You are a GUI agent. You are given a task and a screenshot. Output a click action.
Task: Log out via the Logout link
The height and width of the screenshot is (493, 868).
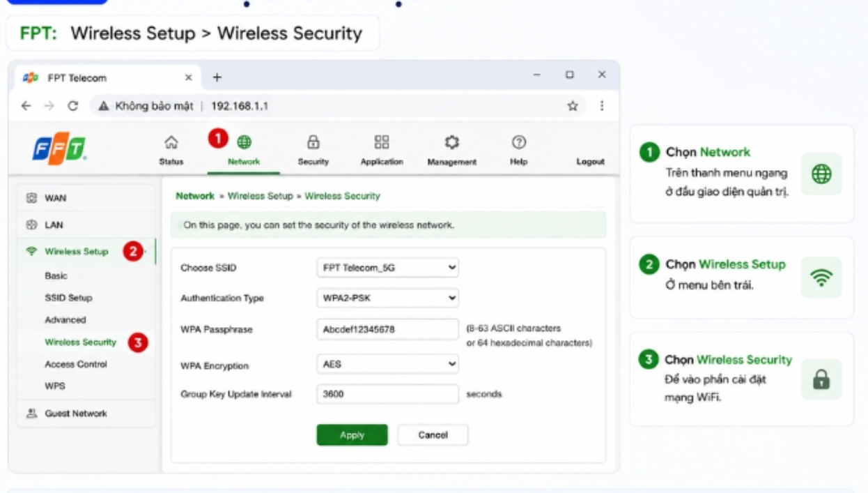(x=590, y=162)
